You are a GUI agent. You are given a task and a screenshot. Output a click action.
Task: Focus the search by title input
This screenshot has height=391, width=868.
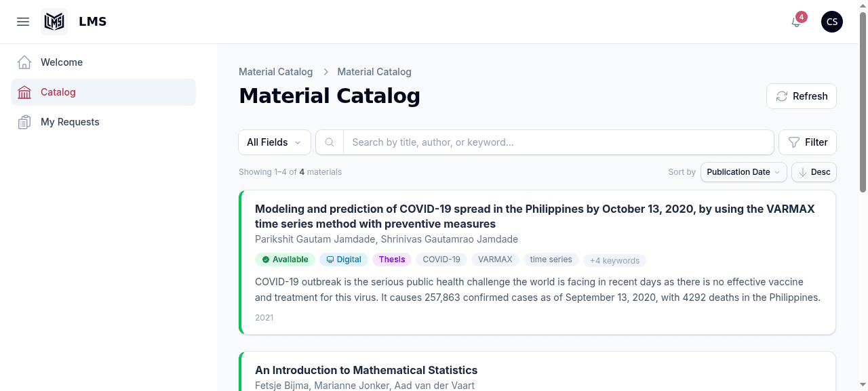click(558, 142)
